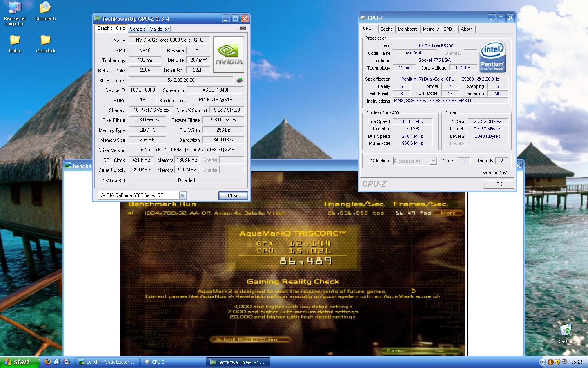
Task: Launch Windows Media Player from quick launch
Action: tap(67, 362)
